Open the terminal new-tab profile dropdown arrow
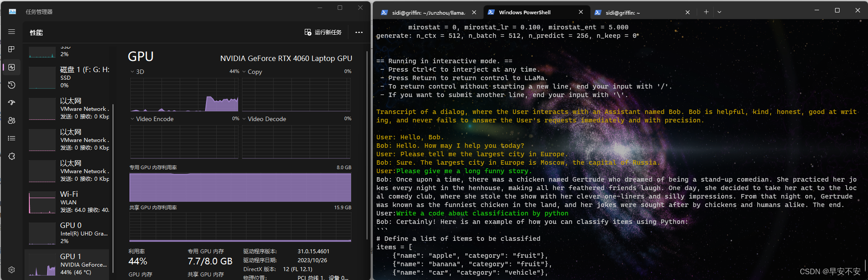The height and width of the screenshot is (280, 868). (x=719, y=12)
